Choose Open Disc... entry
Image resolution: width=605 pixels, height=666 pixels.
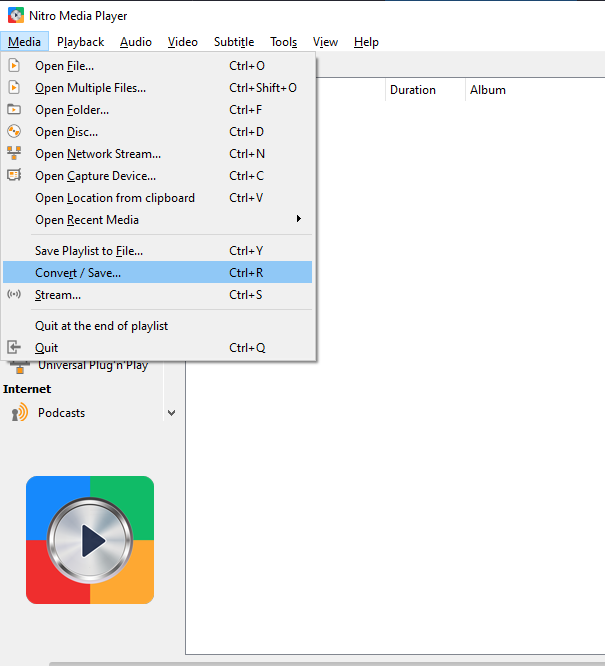[x=158, y=132]
